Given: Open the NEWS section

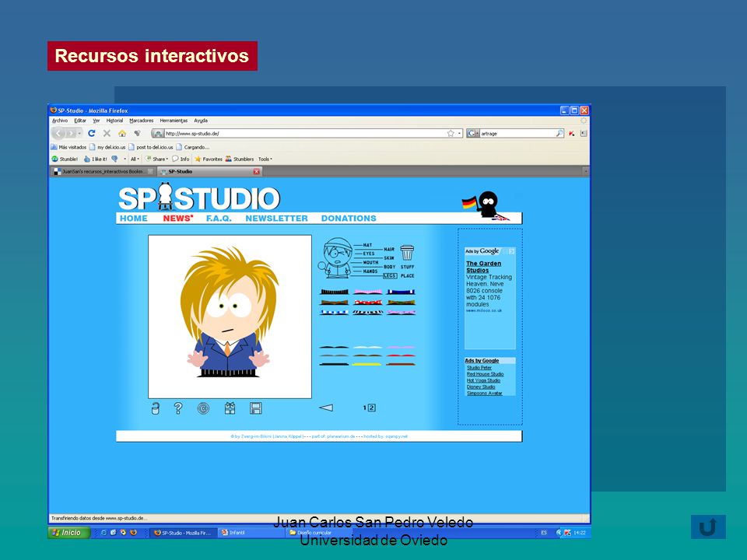Looking at the screenshot, I should 177,218.
